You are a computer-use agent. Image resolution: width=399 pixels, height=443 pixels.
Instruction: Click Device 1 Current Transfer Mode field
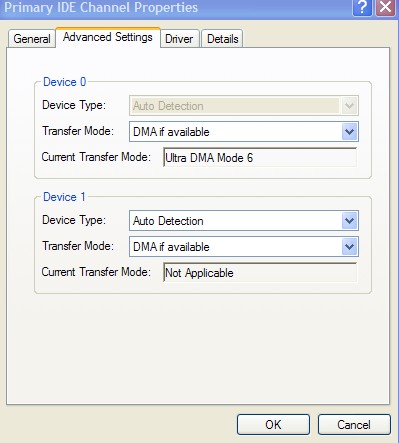[x=260, y=273]
